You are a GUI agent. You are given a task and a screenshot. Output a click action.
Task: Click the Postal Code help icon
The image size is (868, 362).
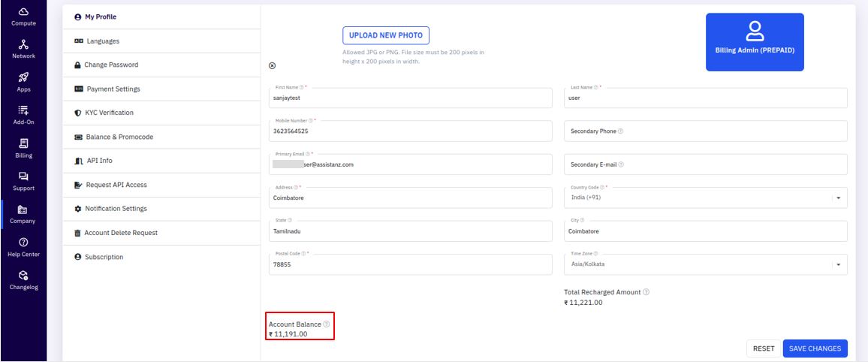[x=303, y=254]
